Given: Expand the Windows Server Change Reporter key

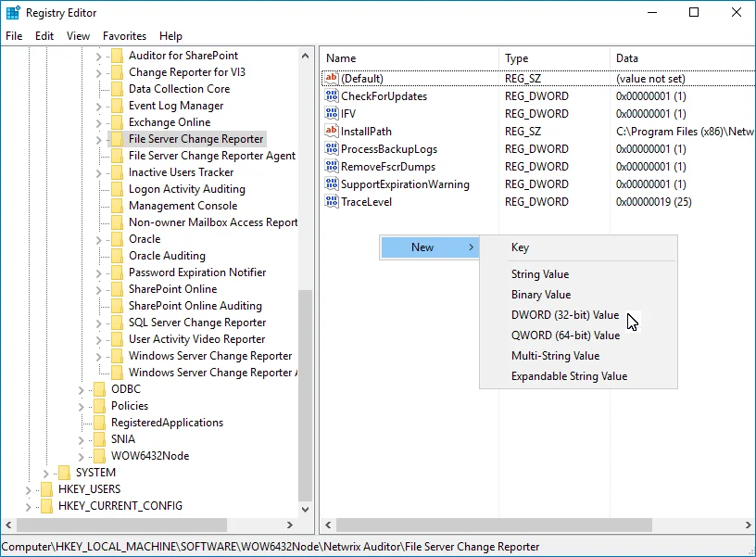Looking at the screenshot, I should point(98,357).
